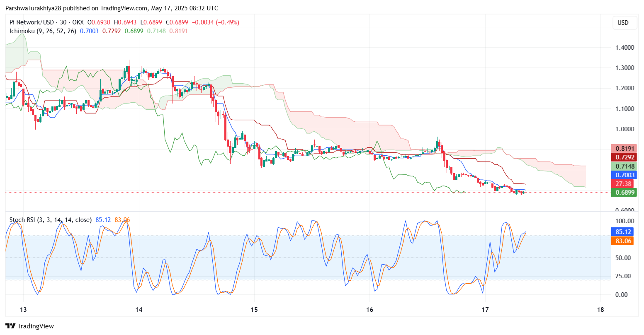Click the blue 0.7003 price label
The height and width of the screenshot is (335, 644).
click(x=624, y=175)
